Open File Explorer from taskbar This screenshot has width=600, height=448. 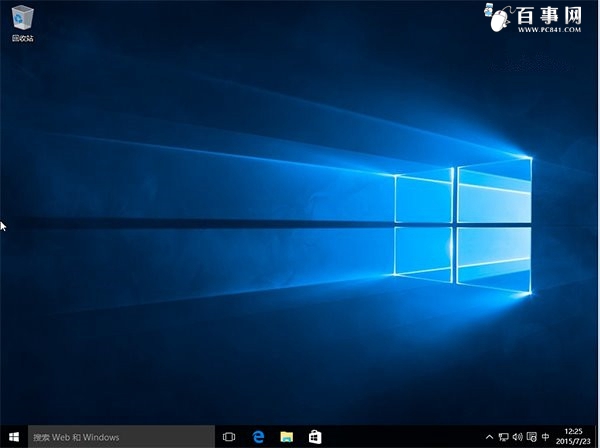coord(287,437)
